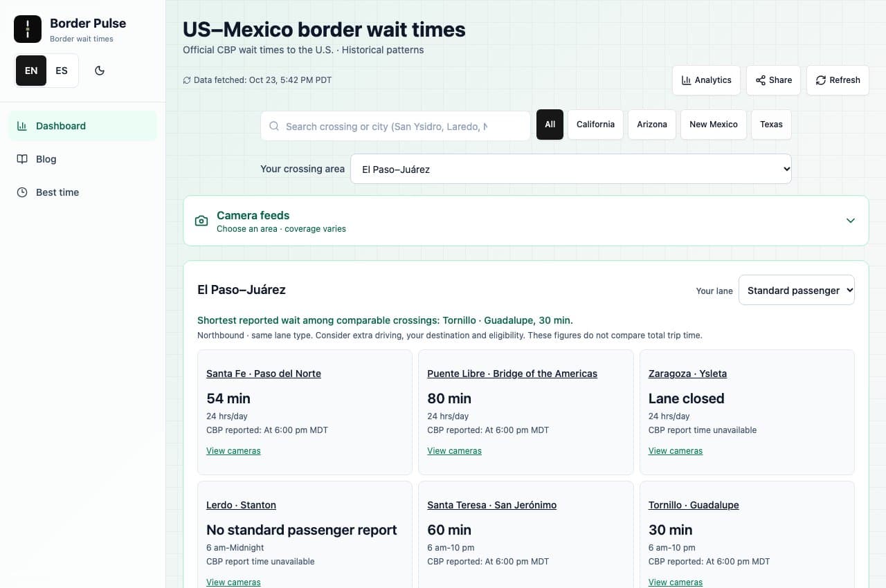Filter crossings by New Mexico

(714, 125)
